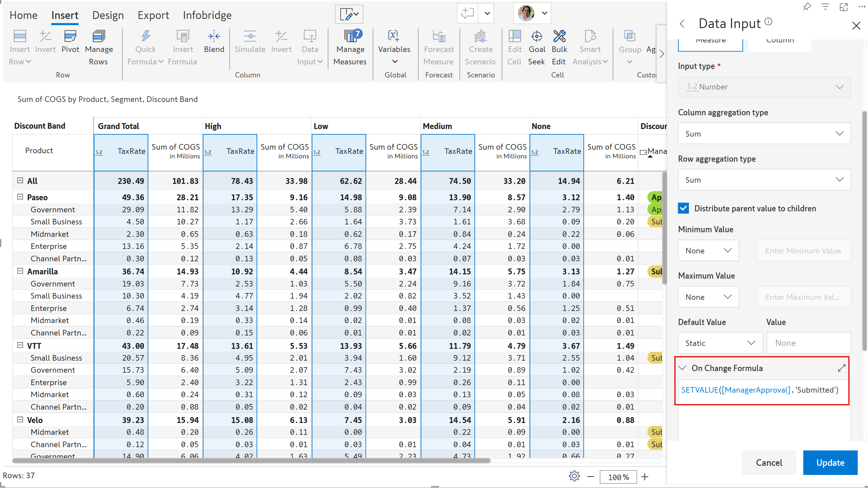Collapse the Paseo product row
Image resolution: width=868 pixels, height=488 pixels.
(x=20, y=197)
